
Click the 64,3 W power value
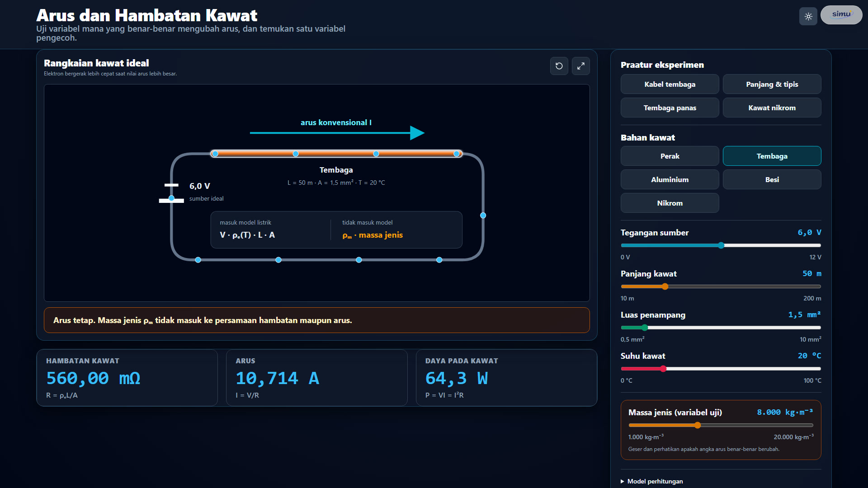tap(457, 378)
